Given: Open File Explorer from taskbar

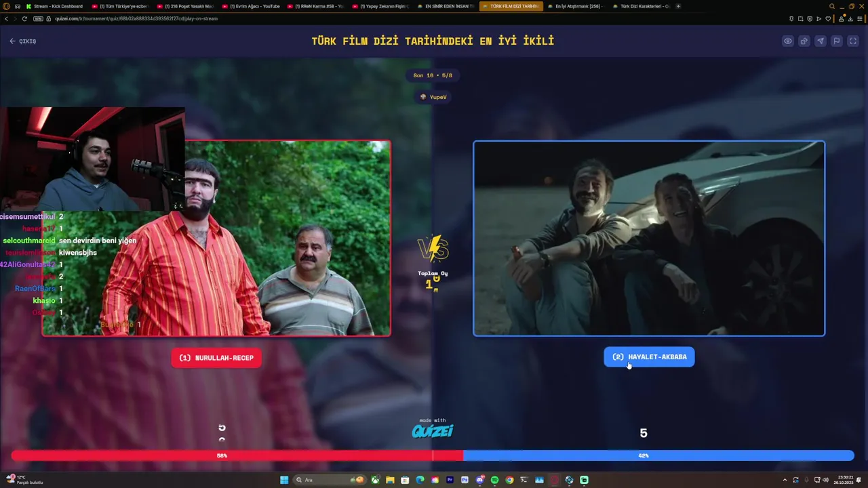Looking at the screenshot, I should coord(390,480).
